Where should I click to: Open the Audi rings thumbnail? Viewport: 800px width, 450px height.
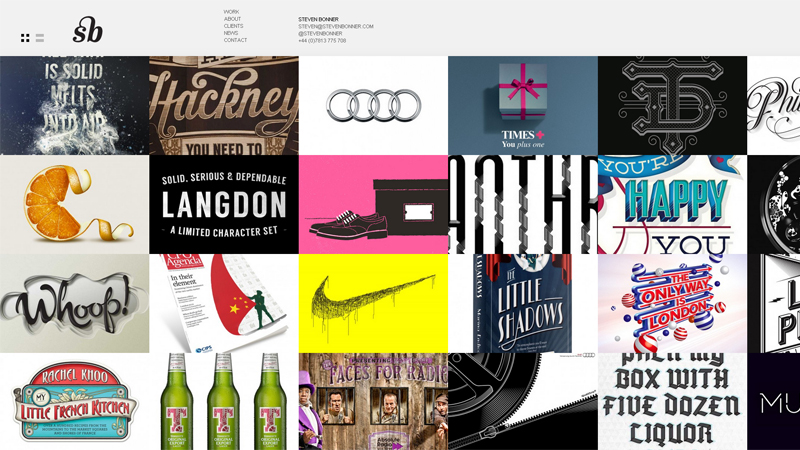(x=373, y=106)
